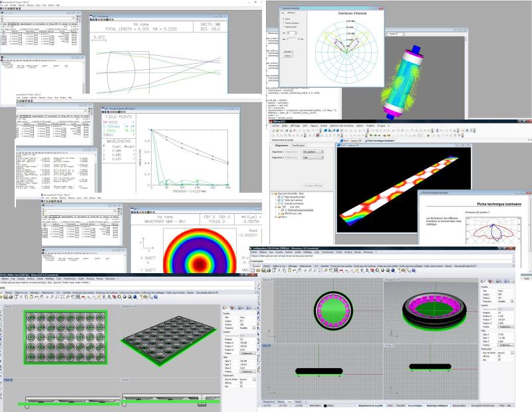
Task: Open Surface menu in lens-array Rhino window
Action: [x=31, y=278]
